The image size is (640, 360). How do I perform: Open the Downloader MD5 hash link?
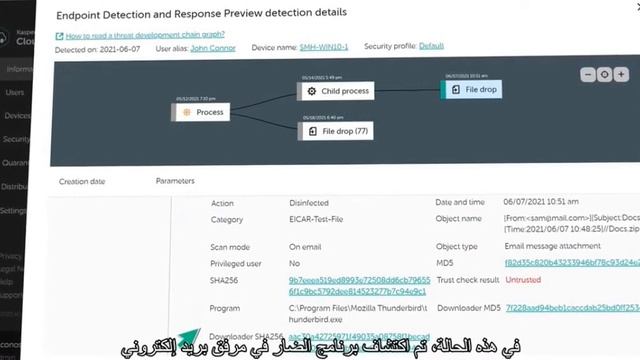[573, 308]
